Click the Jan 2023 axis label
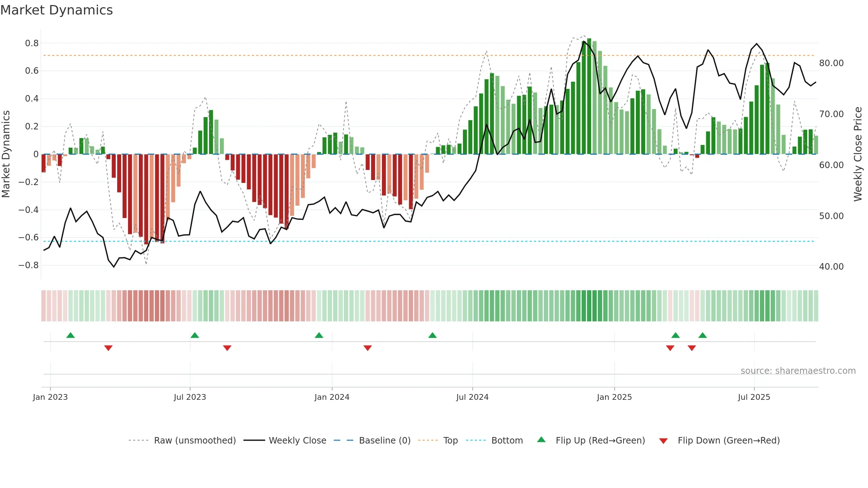This screenshot has width=868, height=488. click(x=50, y=397)
